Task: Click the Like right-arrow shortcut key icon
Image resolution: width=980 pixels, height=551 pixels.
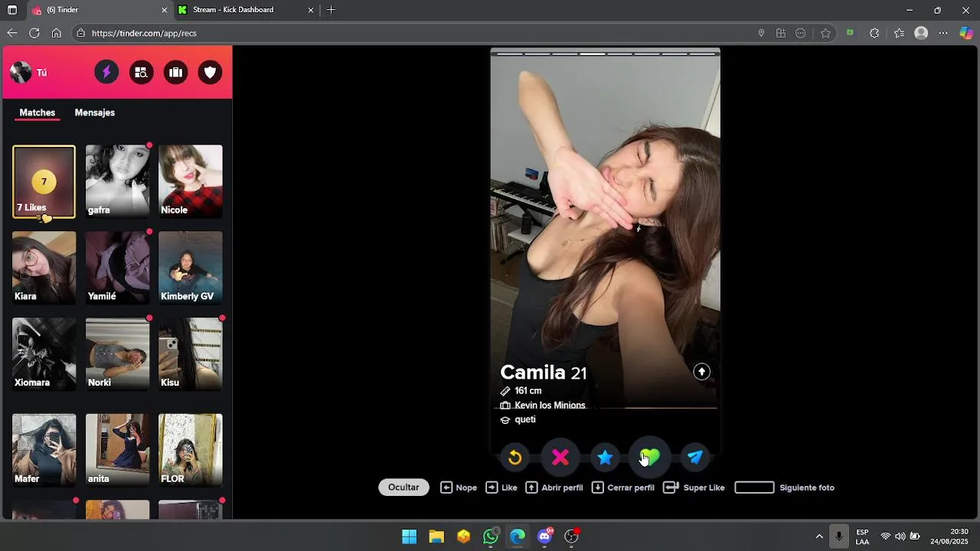Action: (x=492, y=487)
